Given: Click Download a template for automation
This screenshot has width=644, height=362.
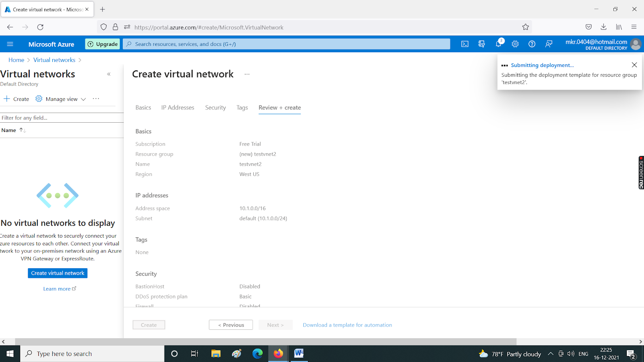Looking at the screenshot, I should click(x=347, y=325).
